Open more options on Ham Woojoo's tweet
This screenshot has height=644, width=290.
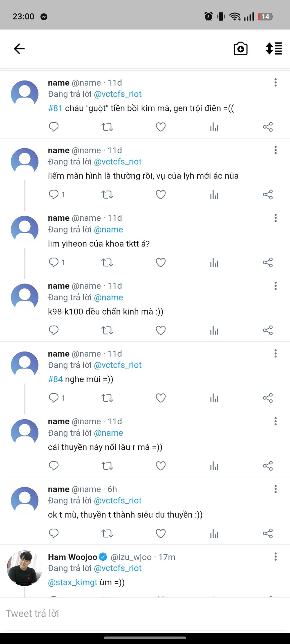coord(276,557)
